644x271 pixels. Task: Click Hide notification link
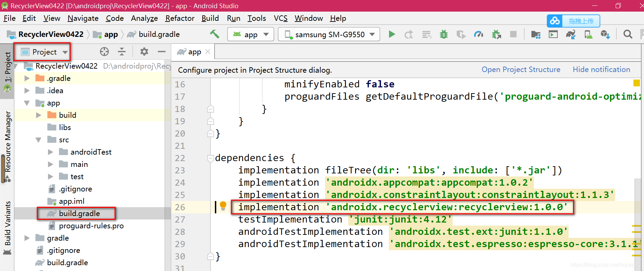click(x=601, y=69)
